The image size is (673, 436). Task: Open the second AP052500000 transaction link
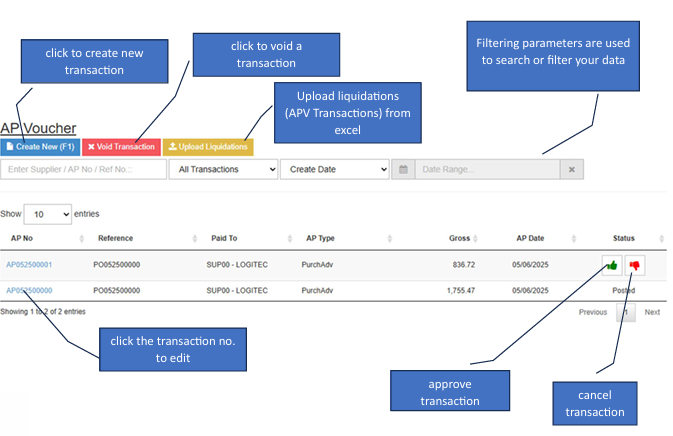tap(29, 290)
